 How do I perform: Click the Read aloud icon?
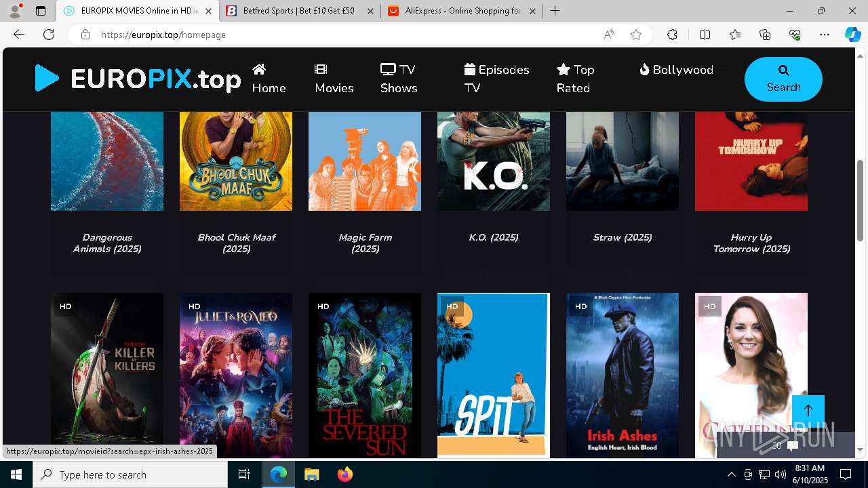tap(609, 35)
